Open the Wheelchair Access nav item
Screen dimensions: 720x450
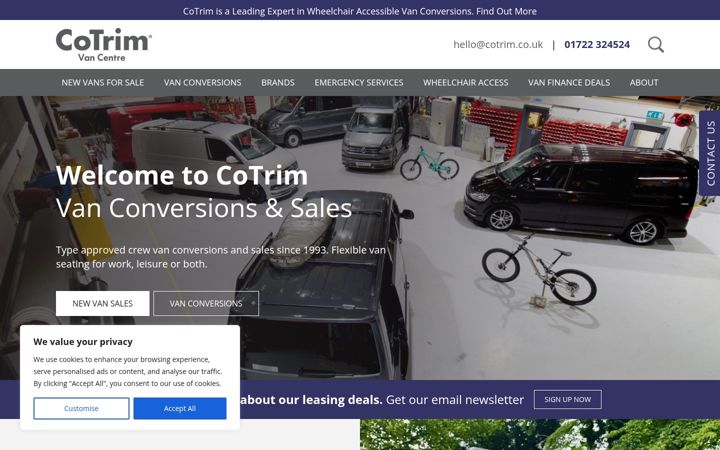[x=466, y=83]
